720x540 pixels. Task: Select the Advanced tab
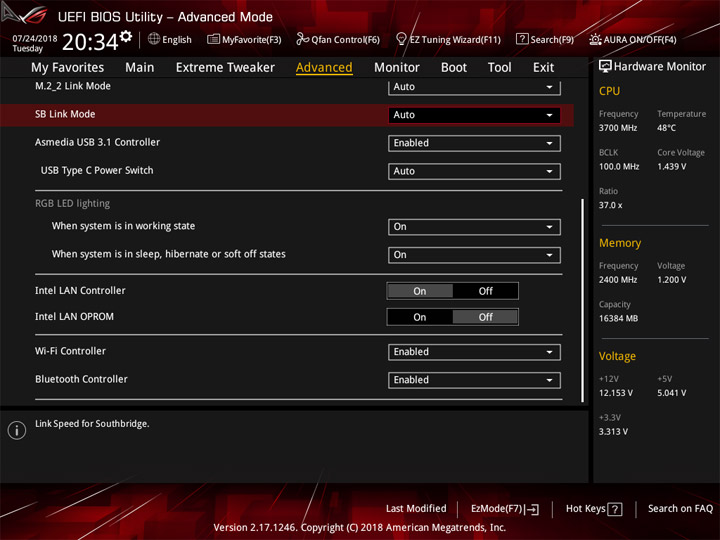324,68
